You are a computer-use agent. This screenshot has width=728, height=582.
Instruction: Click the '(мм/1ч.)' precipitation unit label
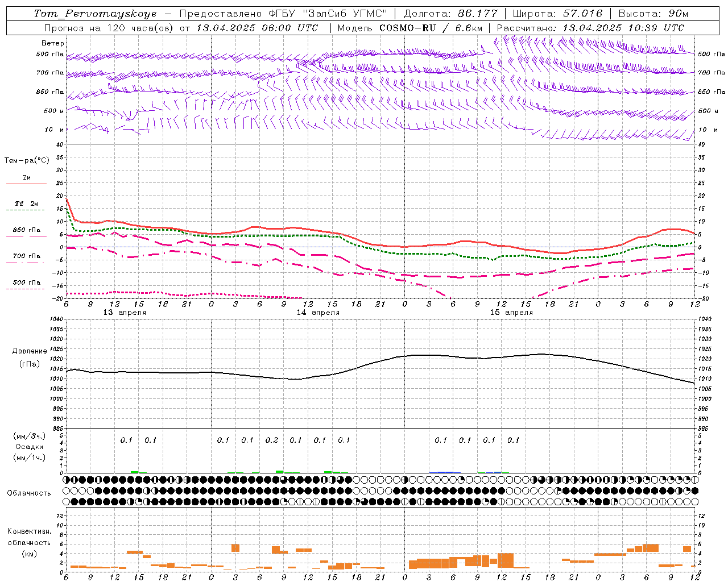[30, 458]
